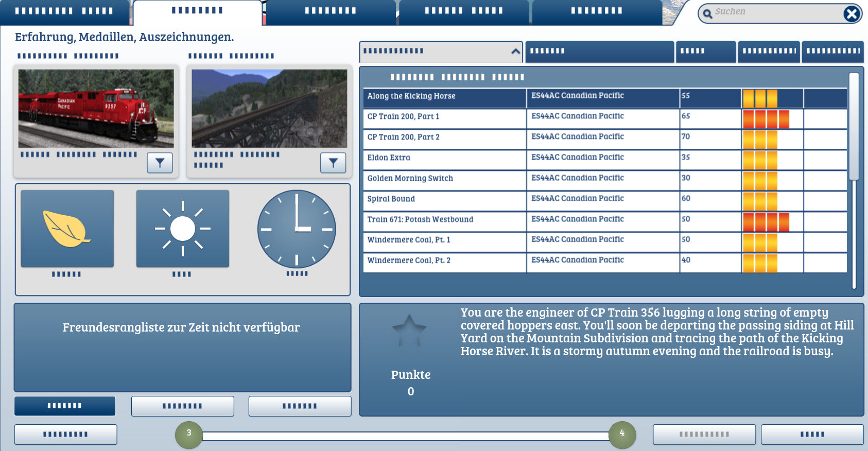Click the duration 40 in Windermere Coal, Pt. 2 row
The image size is (868, 451).
686,261
